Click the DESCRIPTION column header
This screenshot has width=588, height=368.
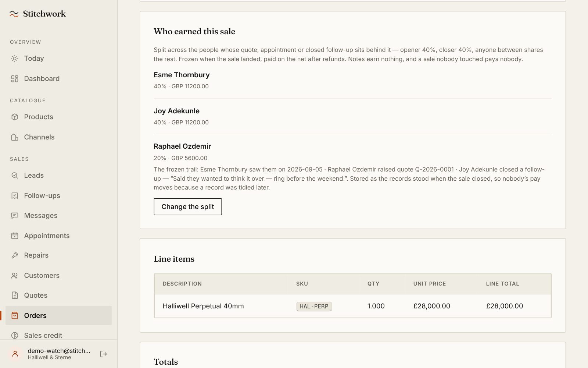(182, 284)
